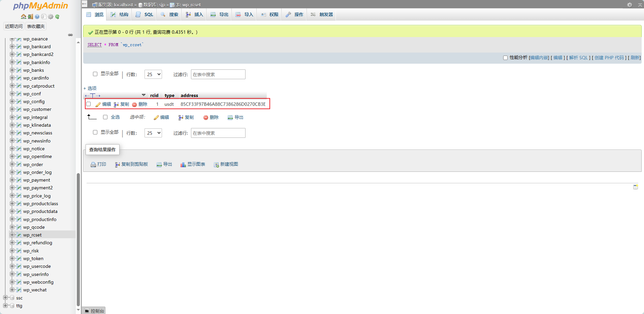Image resolution: width=644 pixels, height=314 pixels.
Task: Expand the wp_order table tree node
Action: pos(12,164)
